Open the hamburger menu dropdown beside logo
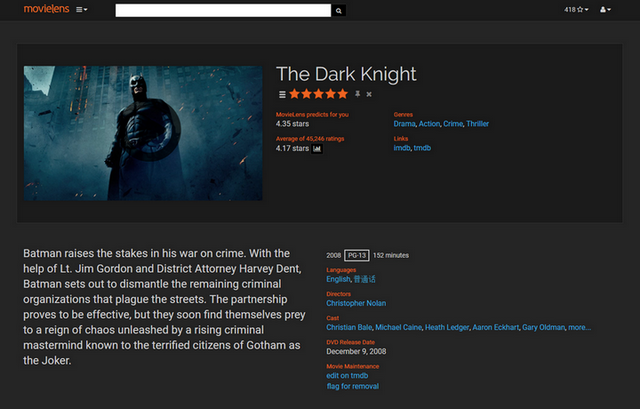Screen dimensions: 640x409 tap(82, 9)
